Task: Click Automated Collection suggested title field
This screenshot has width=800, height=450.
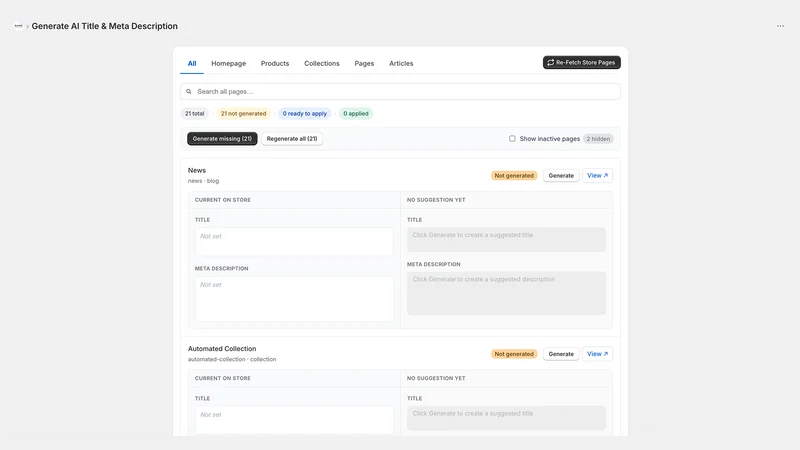Action: (x=506, y=418)
